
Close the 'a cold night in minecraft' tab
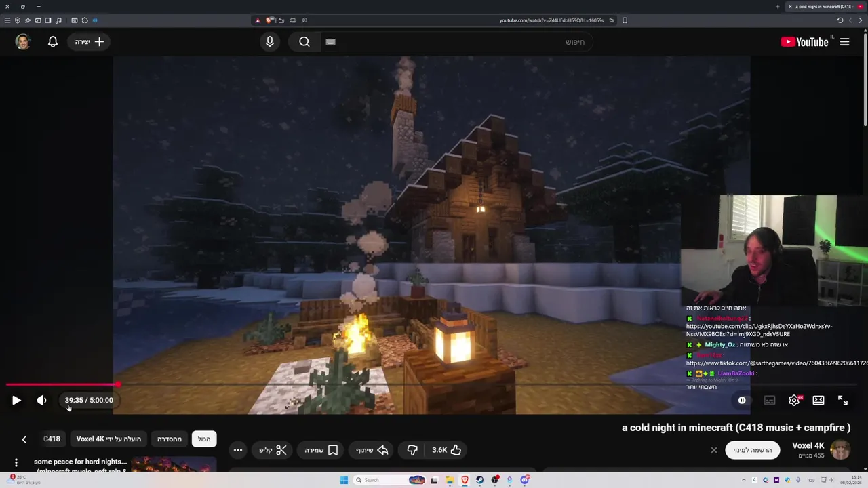(x=790, y=7)
